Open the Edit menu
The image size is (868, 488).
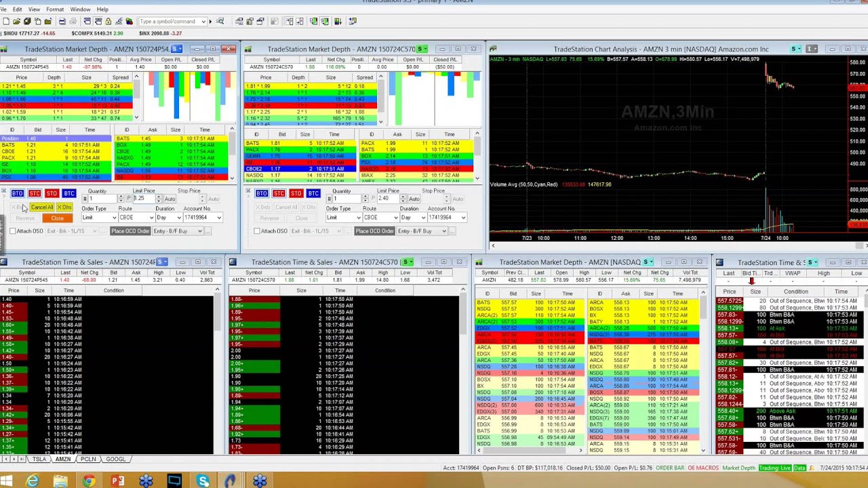[x=17, y=9]
